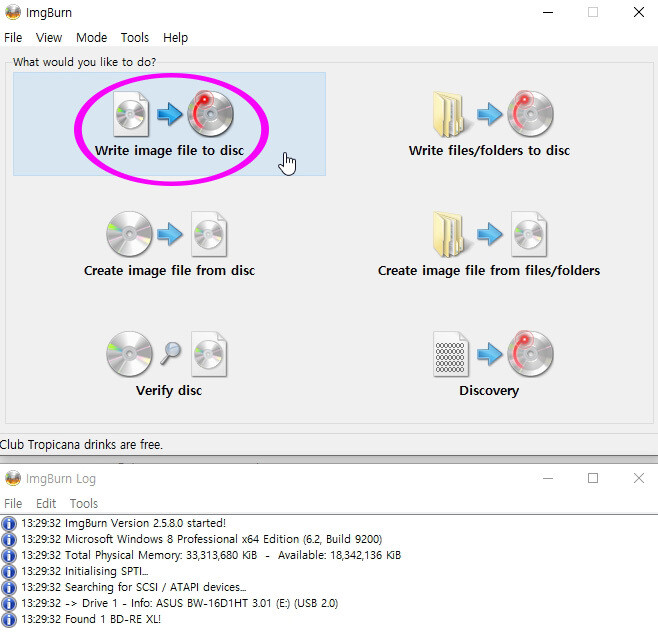Select log line 'Searching for SCSI / ATAPI devices'
The height and width of the screenshot is (643, 658).
[x=133, y=587]
